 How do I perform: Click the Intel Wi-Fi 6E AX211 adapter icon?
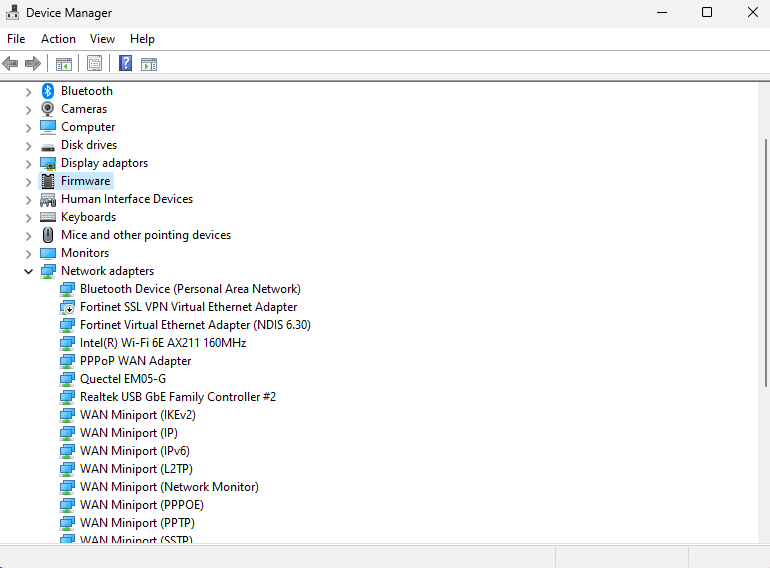point(67,343)
